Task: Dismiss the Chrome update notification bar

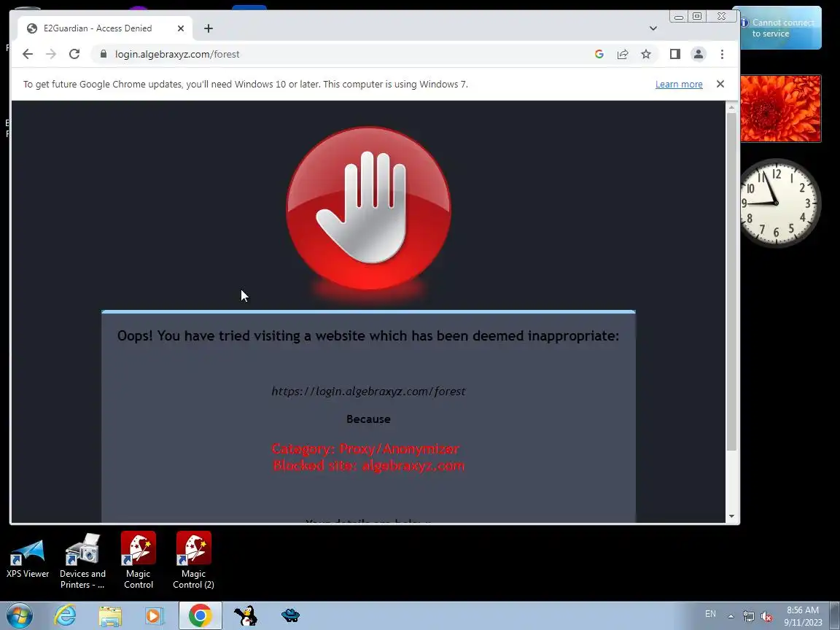Action: 720,84
